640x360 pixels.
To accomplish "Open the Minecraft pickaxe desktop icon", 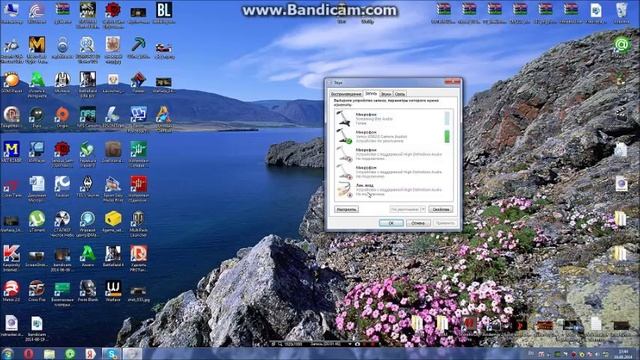I will 138,47.
